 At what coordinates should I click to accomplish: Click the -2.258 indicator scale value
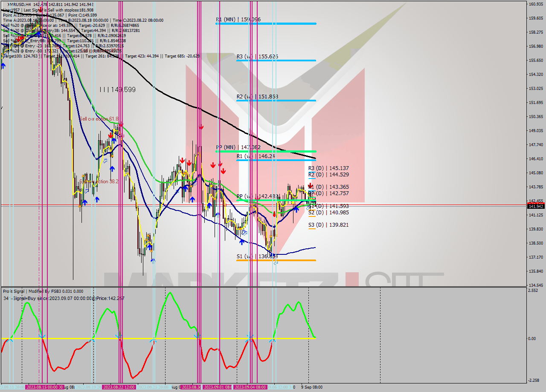[534, 380]
